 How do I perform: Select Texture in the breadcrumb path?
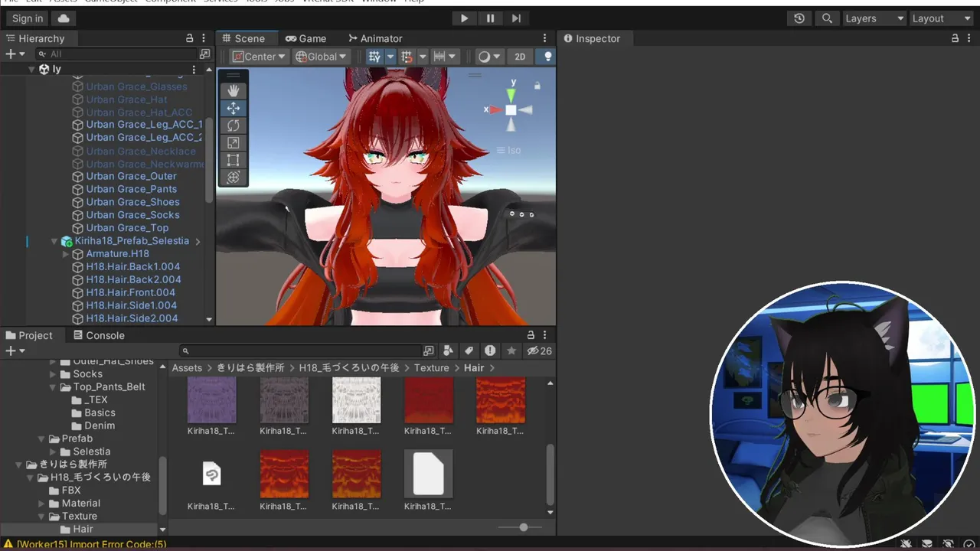(432, 368)
